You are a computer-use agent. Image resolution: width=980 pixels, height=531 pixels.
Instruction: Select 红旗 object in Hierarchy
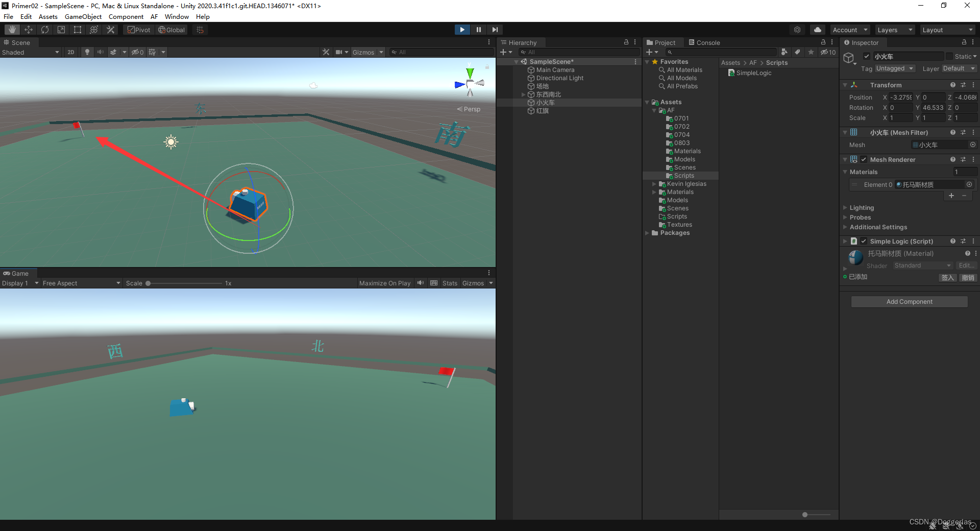pos(543,111)
